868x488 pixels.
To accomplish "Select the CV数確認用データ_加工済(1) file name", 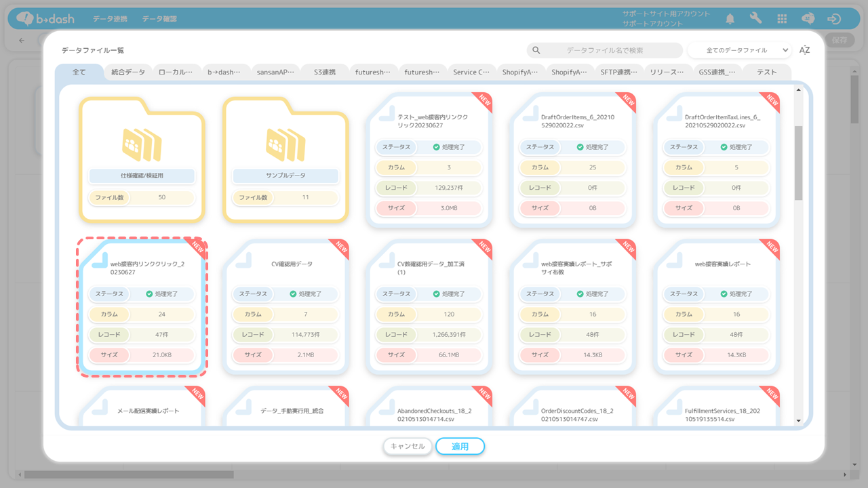I will tap(431, 268).
